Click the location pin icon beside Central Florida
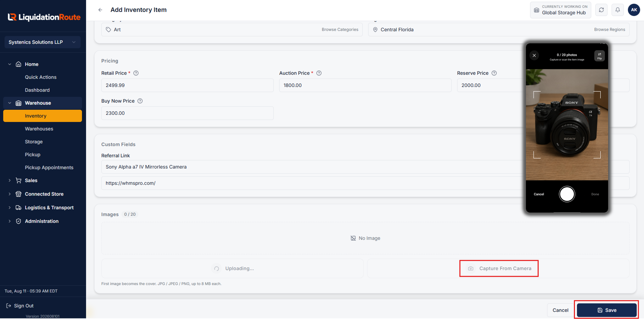Screen dimensions: 644x319 [375, 30]
